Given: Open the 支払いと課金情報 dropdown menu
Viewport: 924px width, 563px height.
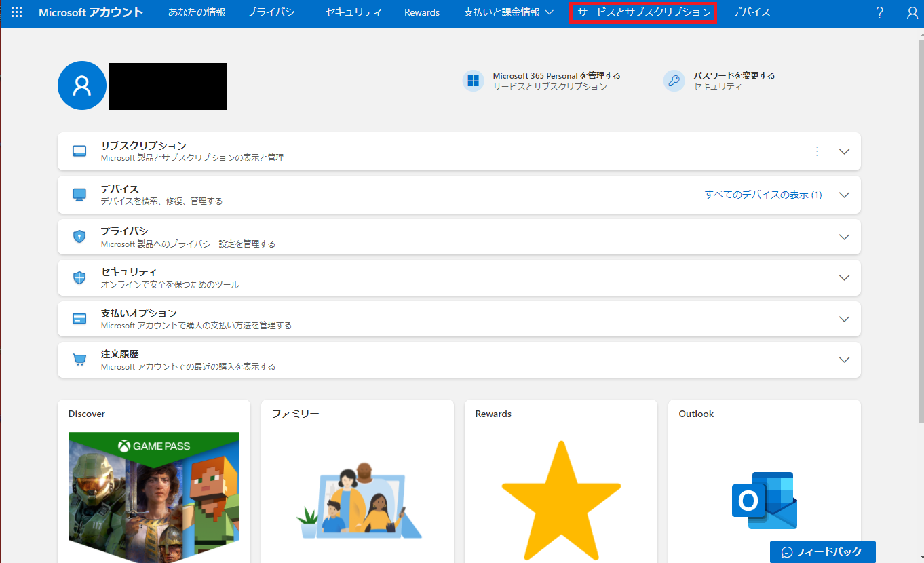Looking at the screenshot, I should [x=509, y=12].
